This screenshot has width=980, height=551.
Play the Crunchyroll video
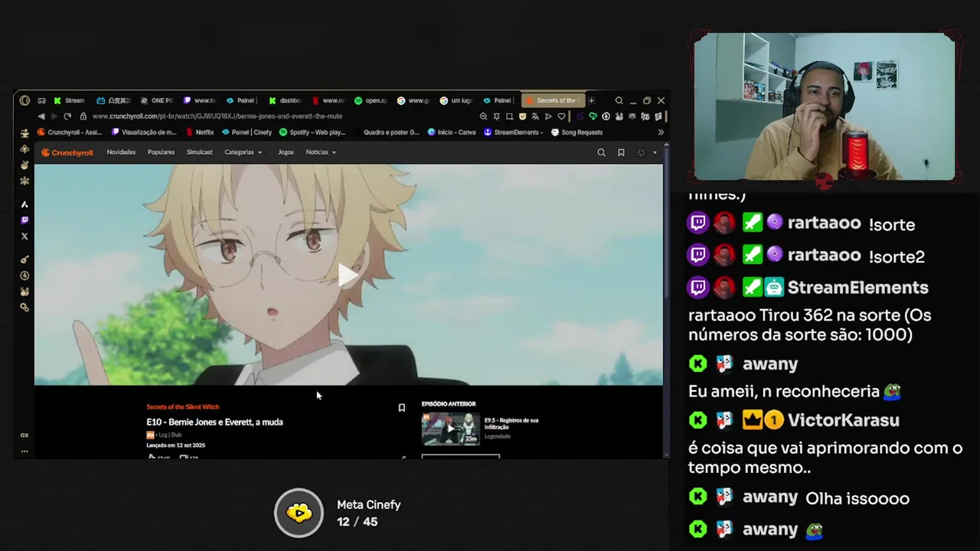coord(348,275)
